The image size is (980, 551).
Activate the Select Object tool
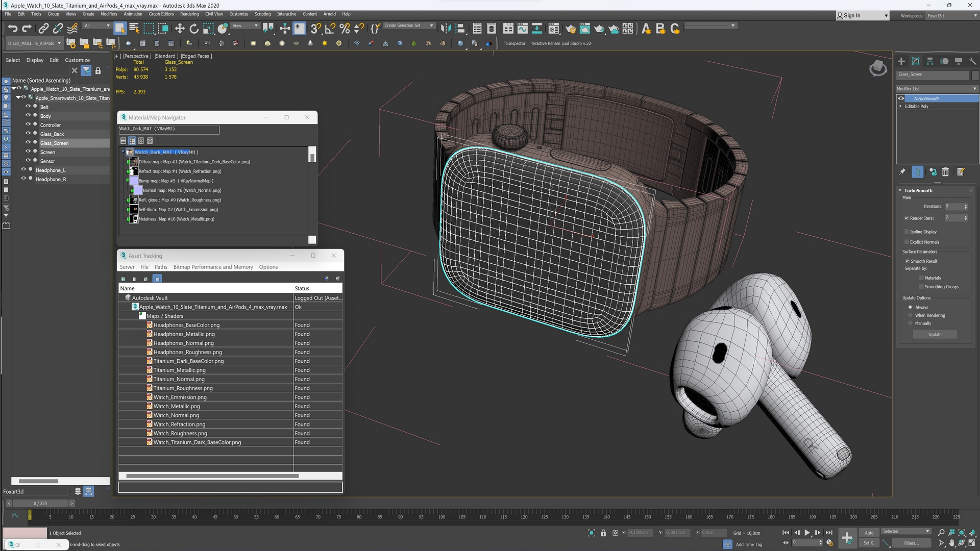tap(120, 29)
